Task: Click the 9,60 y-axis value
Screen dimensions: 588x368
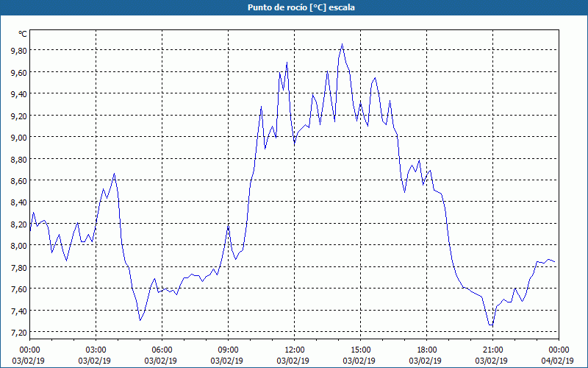Action: (x=19, y=72)
